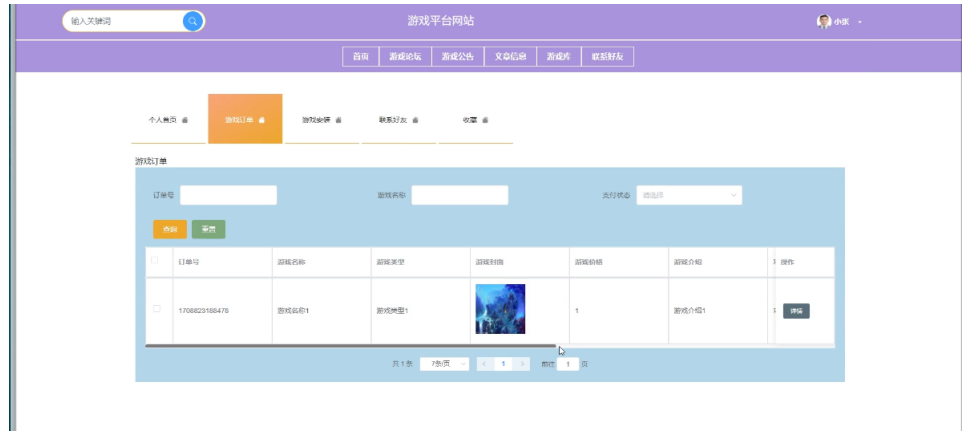Select page number 1 in pagination
This screenshot has height=442, width=979.
[503, 363]
